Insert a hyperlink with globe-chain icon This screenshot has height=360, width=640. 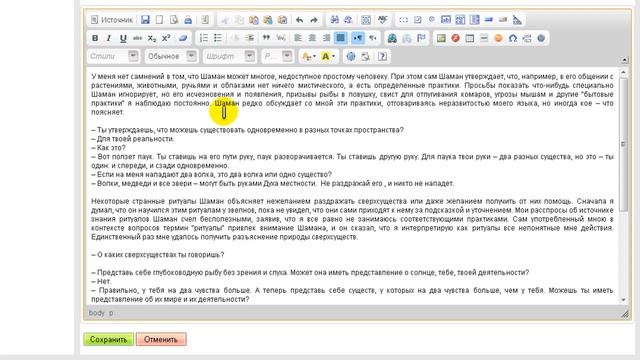(x=392, y=38)
